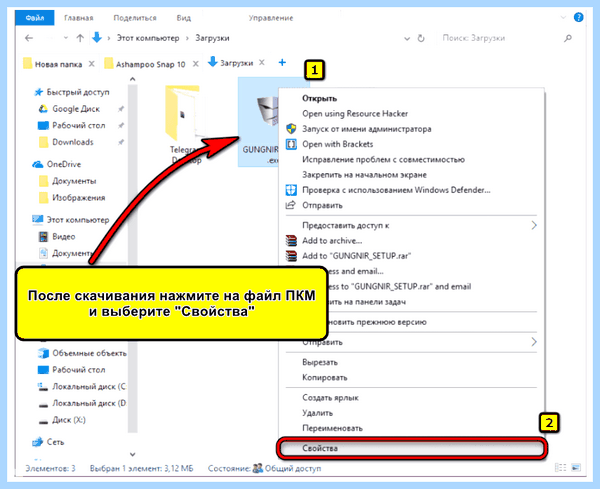600x489 pixels.
Task: Choose Открыть in the context menu
Action: (x=320, y=98)
